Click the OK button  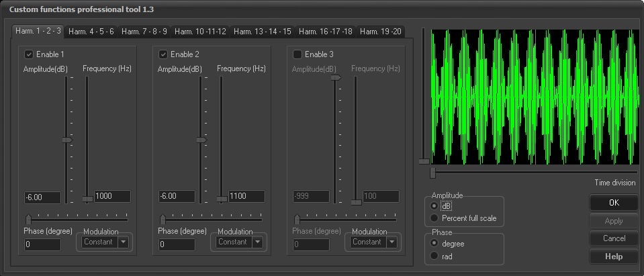[x=614, y=203]
